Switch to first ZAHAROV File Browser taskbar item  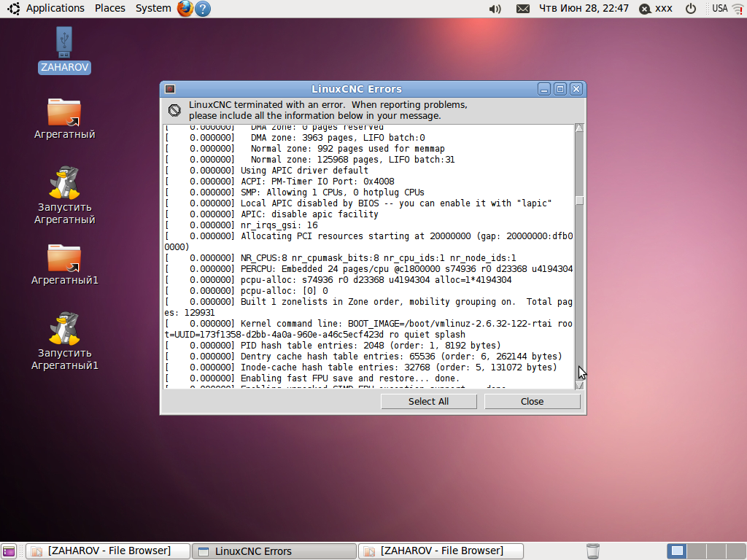(x=108, y=551)
